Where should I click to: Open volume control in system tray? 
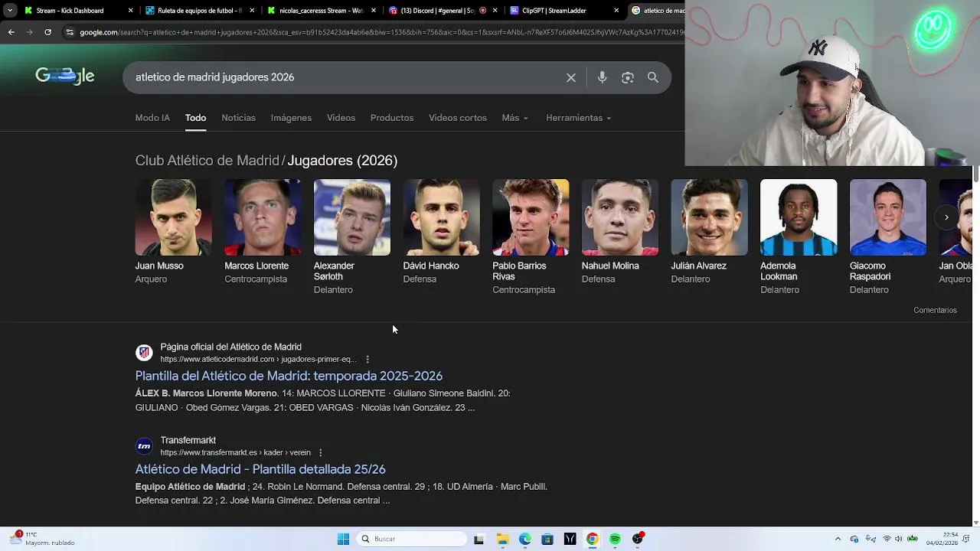point(899,539)
